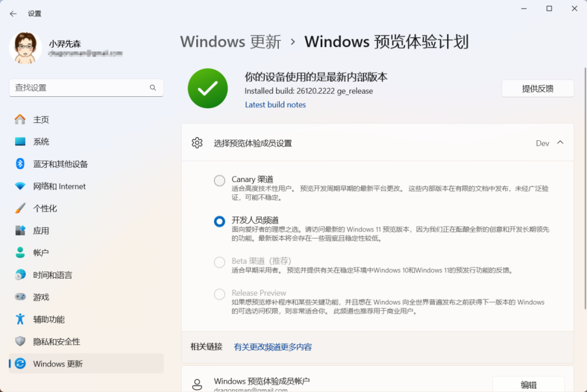This screenshot has width=587, height=392.
Task: Navigate to 个性化 settings
Action: 86,208
